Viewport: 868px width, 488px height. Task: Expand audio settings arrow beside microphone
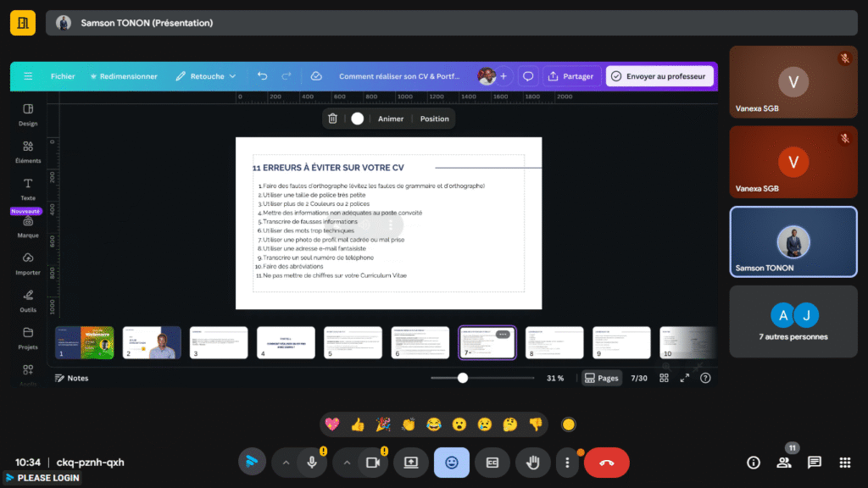[x=286, y=463]
